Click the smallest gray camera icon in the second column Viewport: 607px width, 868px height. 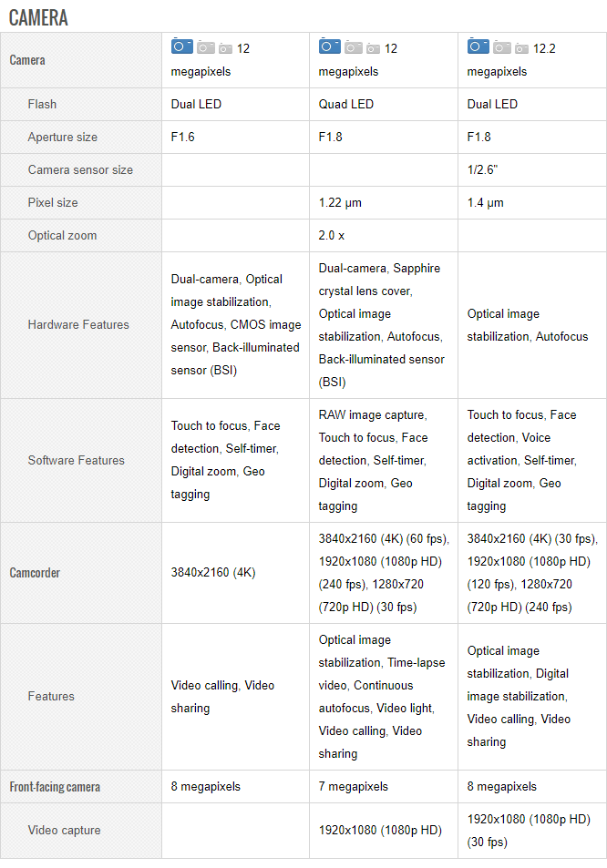(x=373, y=48)
